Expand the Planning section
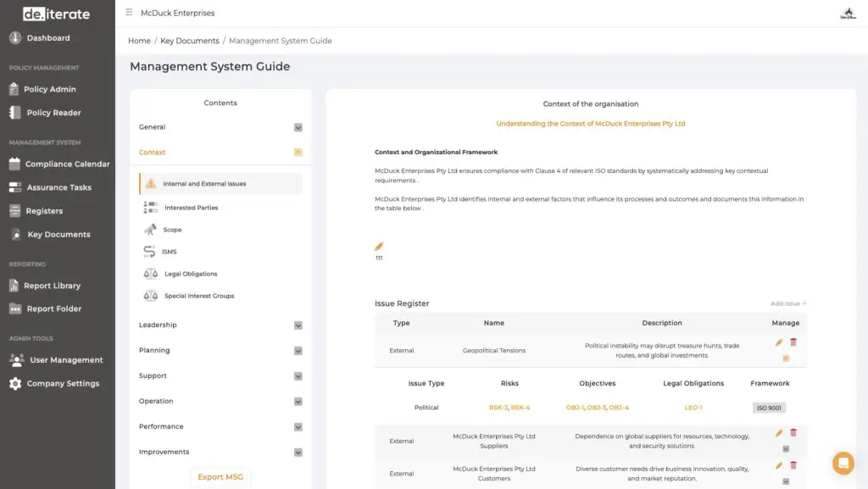Viewport: 868px width, 489px height. 298,351
